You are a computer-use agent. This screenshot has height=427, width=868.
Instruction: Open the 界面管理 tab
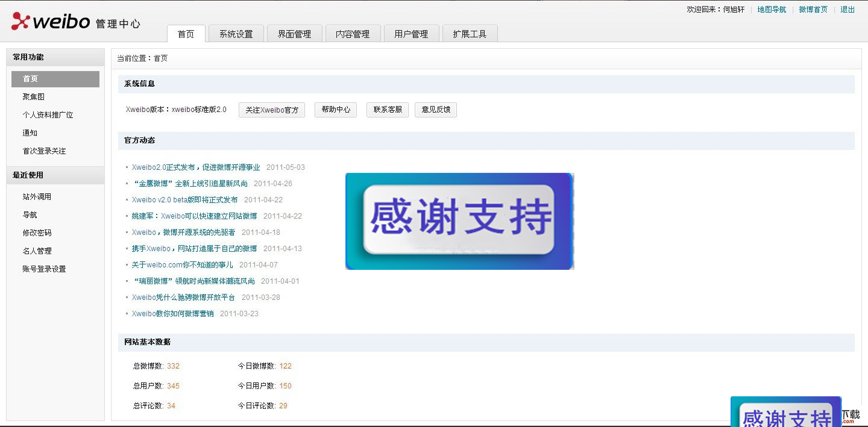294,34
